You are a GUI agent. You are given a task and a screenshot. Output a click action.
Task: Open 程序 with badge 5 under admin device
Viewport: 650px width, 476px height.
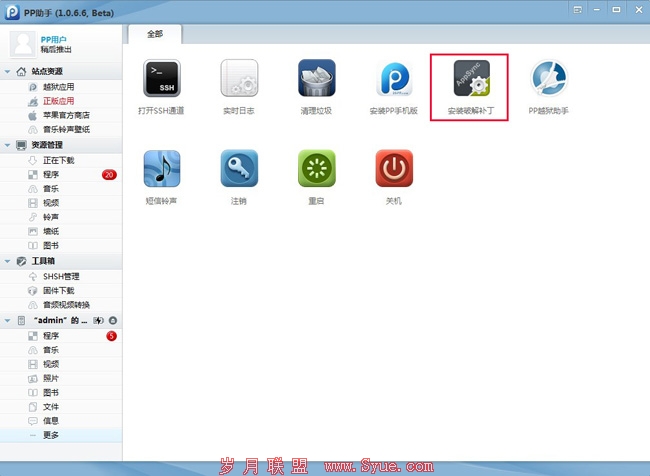pyautogui.click(x=61, y=336)
